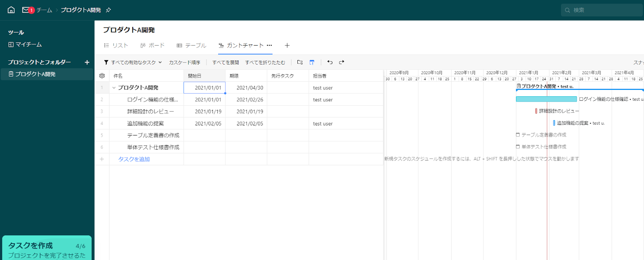Click the タスクを追加 link
Screen dimensions: 644x260
coord(134,159)
